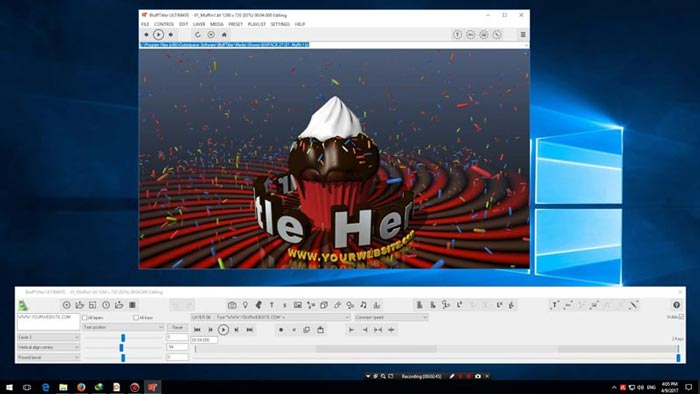Click the help question mark icon
Screen dimensions: 700x394
point(676,305)
